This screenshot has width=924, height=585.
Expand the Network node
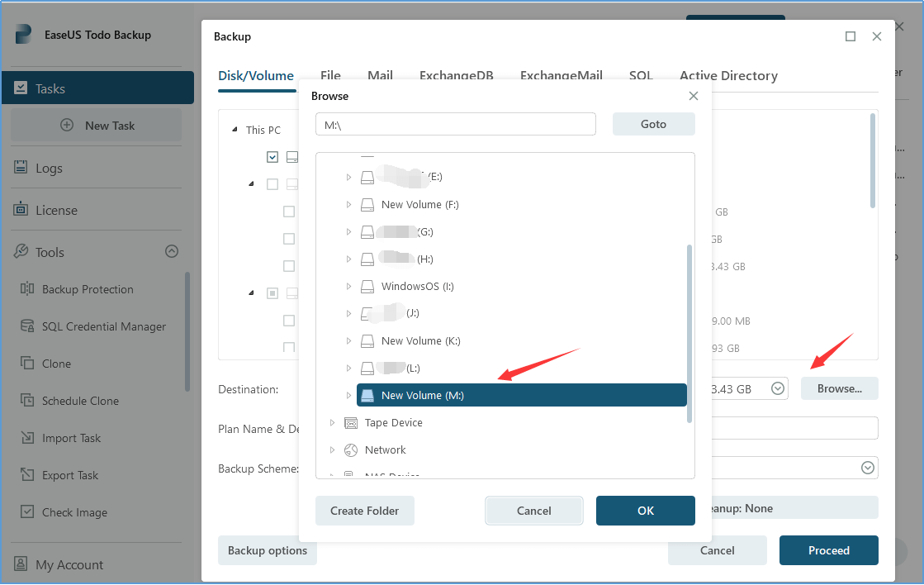332,450
